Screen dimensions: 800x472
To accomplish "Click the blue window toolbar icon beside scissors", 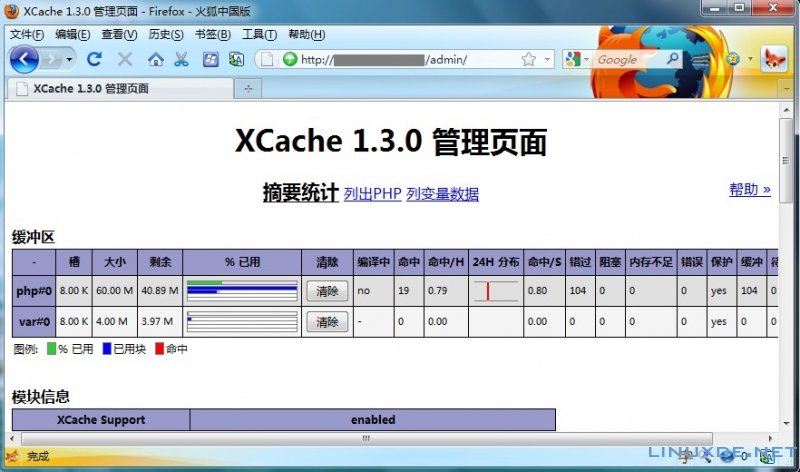I will 210,60.
